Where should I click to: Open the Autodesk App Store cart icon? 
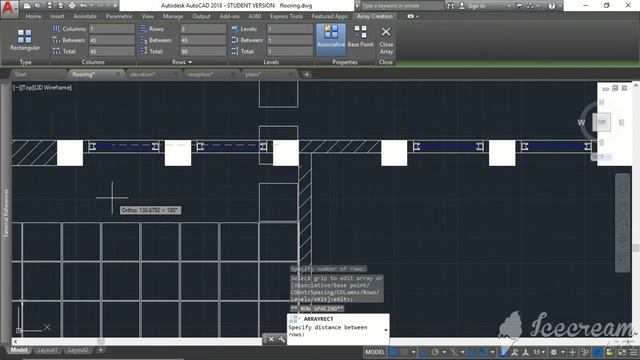pos(519,6)
